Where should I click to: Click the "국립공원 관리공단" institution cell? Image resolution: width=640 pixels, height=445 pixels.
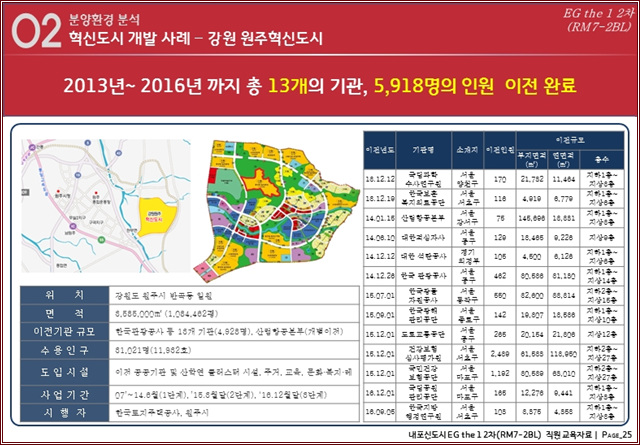coord(423,393)
